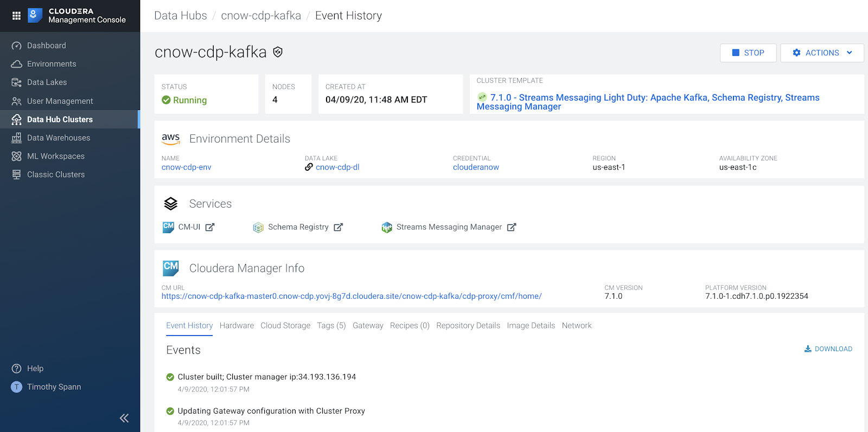The image size is (868, 432).
Task: Click the Streams Messaging Manager service icon
Action: [387, 228]
